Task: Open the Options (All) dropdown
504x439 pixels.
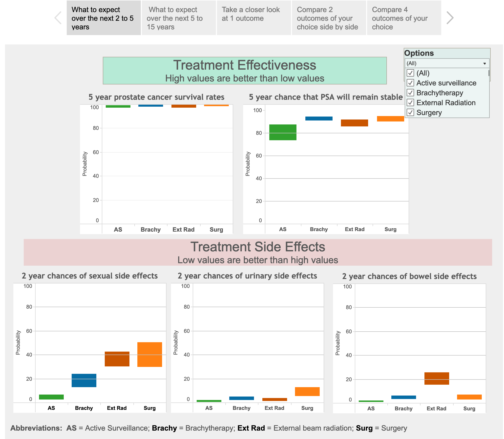Action: [447, 63]
